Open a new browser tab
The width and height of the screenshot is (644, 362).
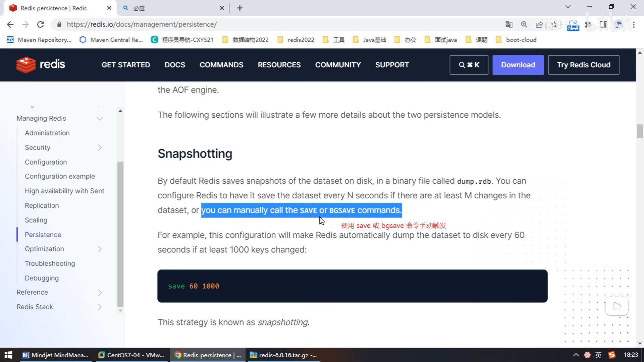point(239,8)
